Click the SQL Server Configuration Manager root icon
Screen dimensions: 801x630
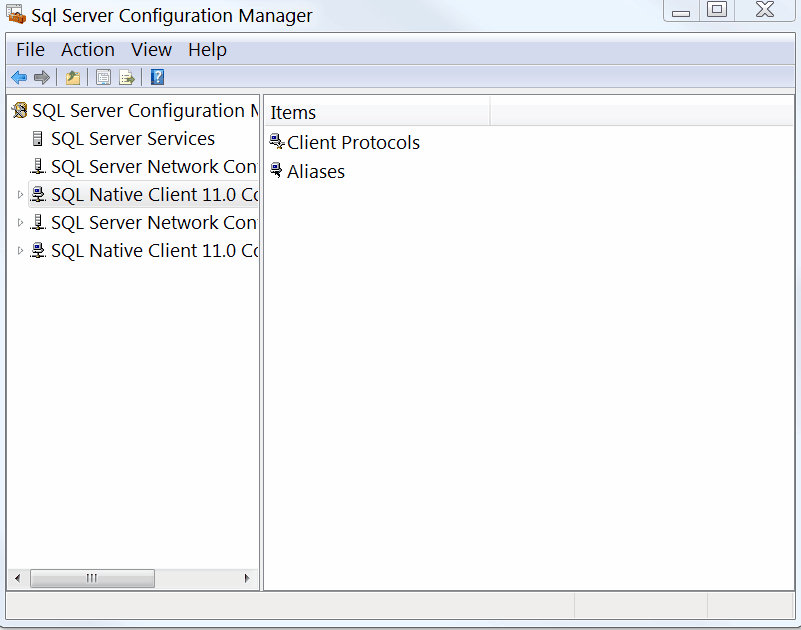coord(20,110)
